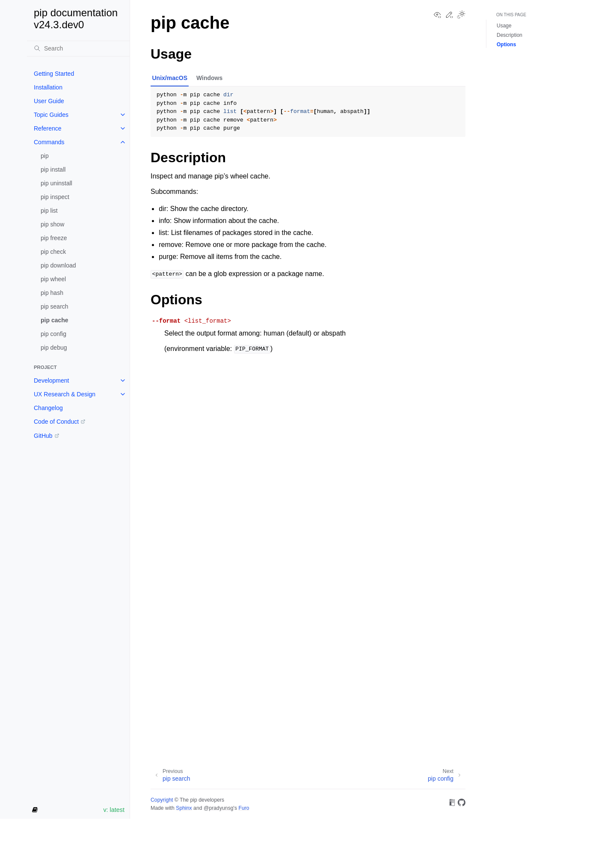Expand the Reference section chevron

tap(123, 128)
